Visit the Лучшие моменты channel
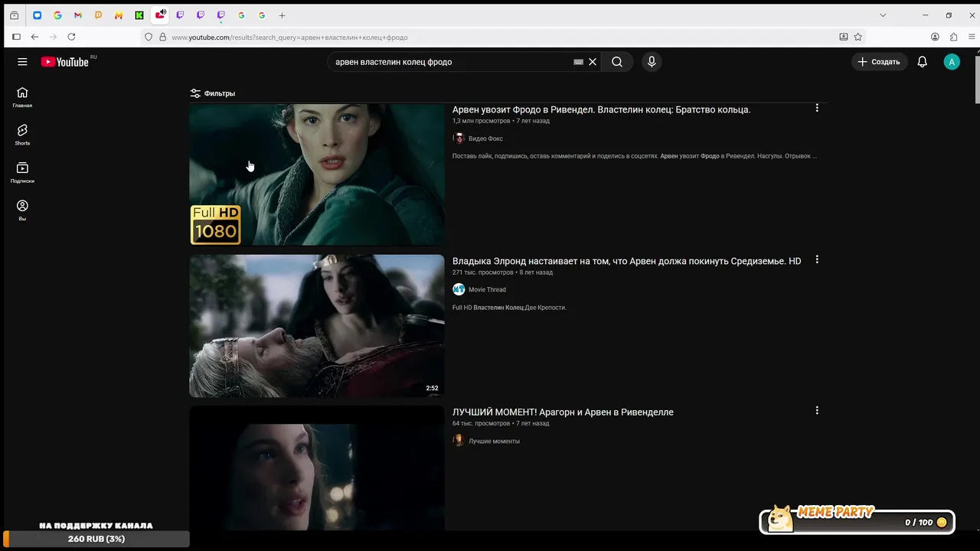 tap(494, 441)
